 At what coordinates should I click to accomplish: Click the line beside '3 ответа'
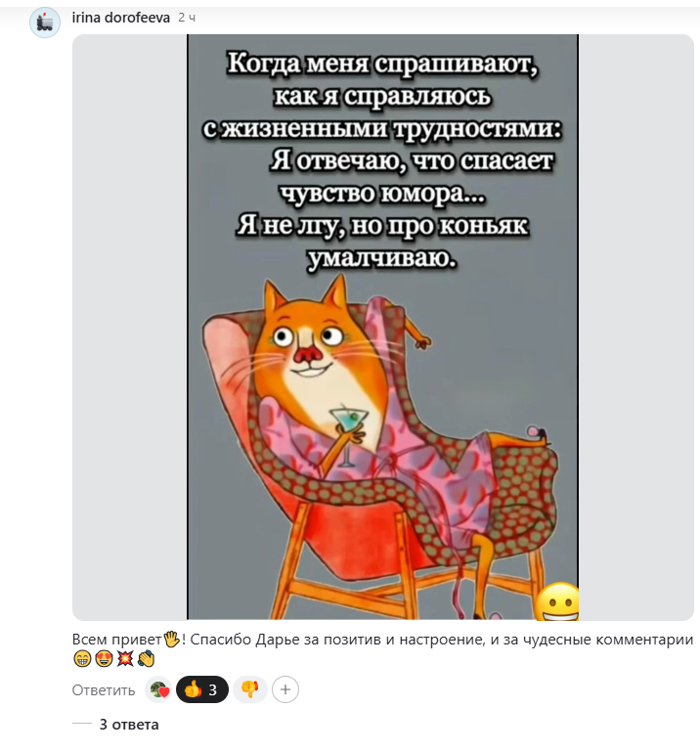(x=81, y=724)
